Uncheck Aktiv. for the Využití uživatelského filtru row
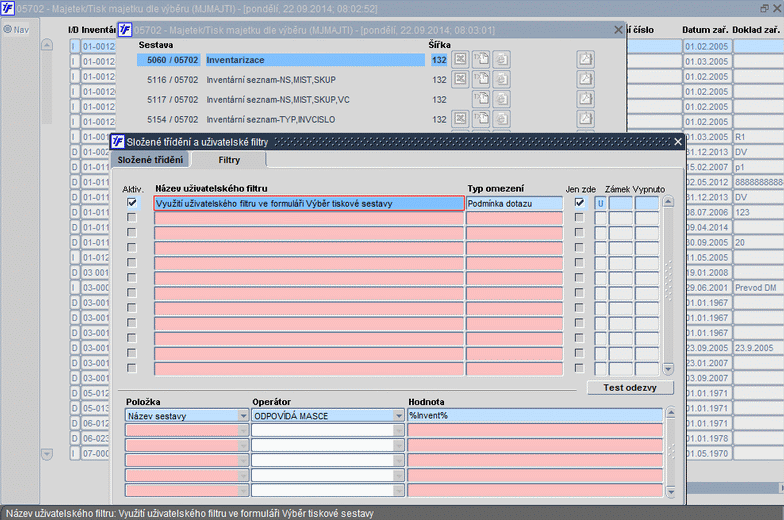The height and width of the screenshot is (520, 784). [132, 202]
